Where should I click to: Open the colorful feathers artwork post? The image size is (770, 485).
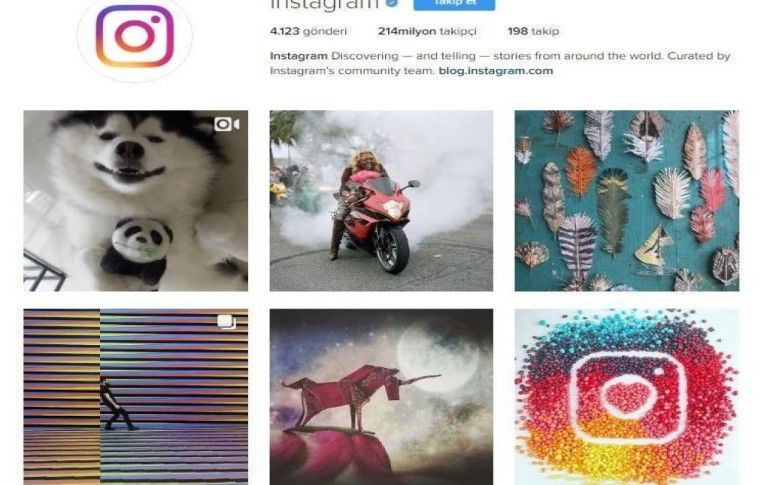(627, 201)
